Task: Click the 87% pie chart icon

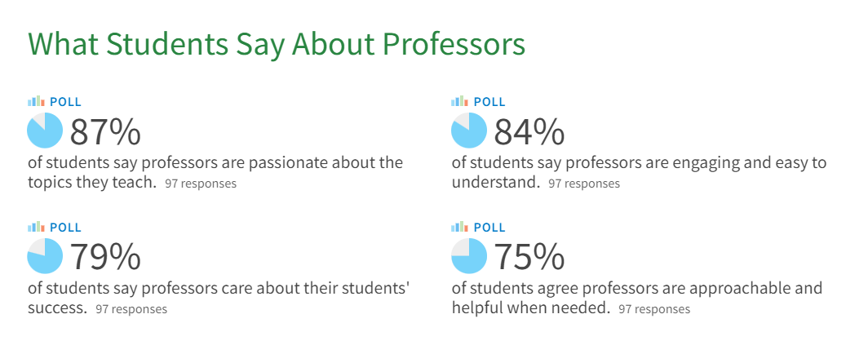Action: pyautogui.click(x=45, y=131)
